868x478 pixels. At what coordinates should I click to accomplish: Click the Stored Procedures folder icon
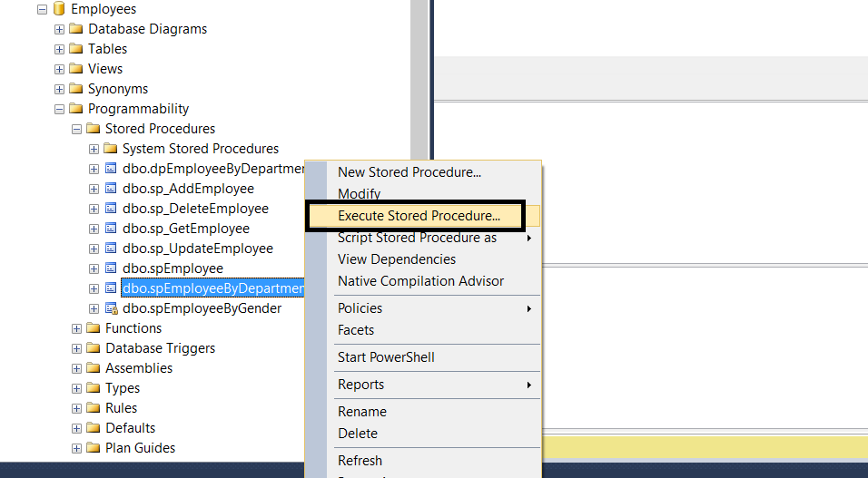click(x=94, y=129)
